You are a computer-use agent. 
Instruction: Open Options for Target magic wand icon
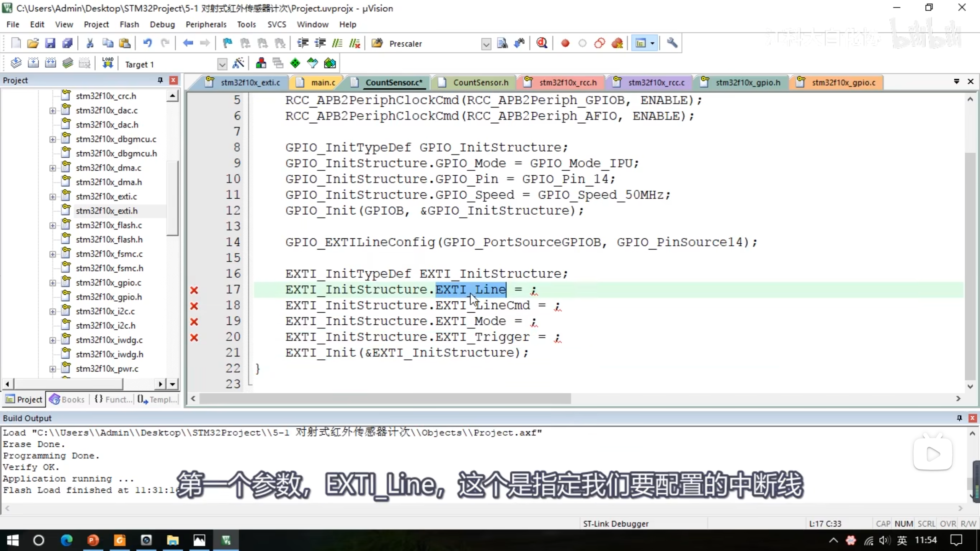tap(238, 63)
